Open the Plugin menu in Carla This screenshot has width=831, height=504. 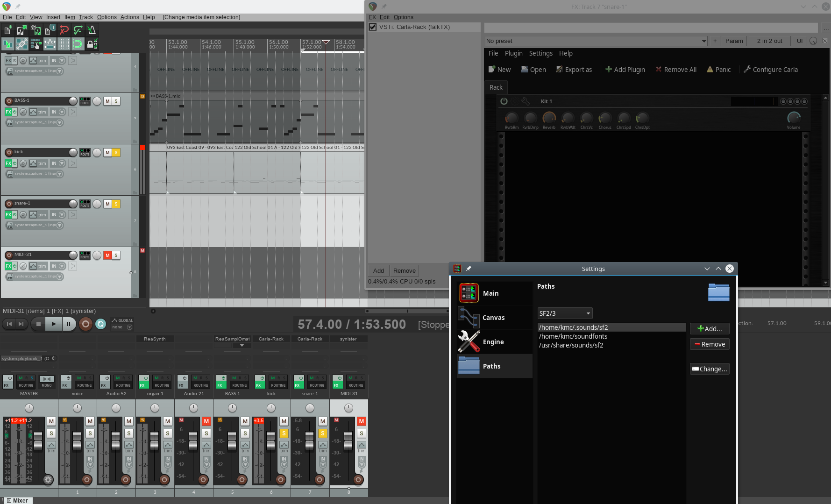click(x=513, y=53)
